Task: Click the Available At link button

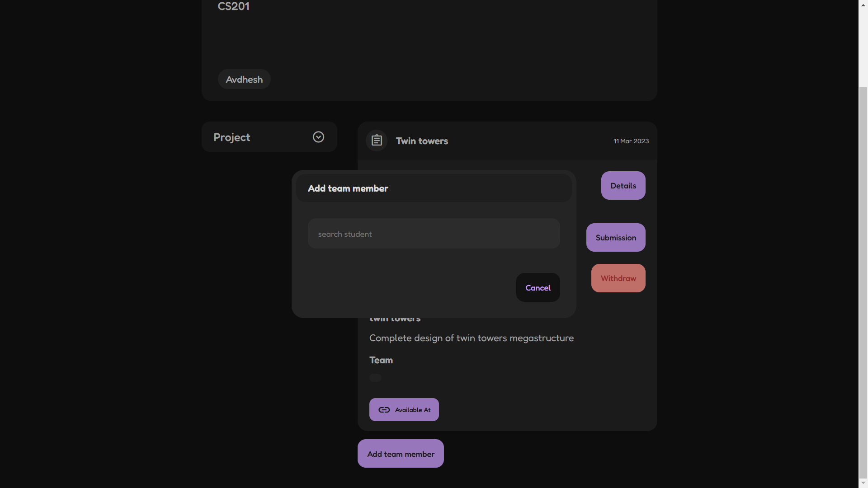Action: click(404, 409)
